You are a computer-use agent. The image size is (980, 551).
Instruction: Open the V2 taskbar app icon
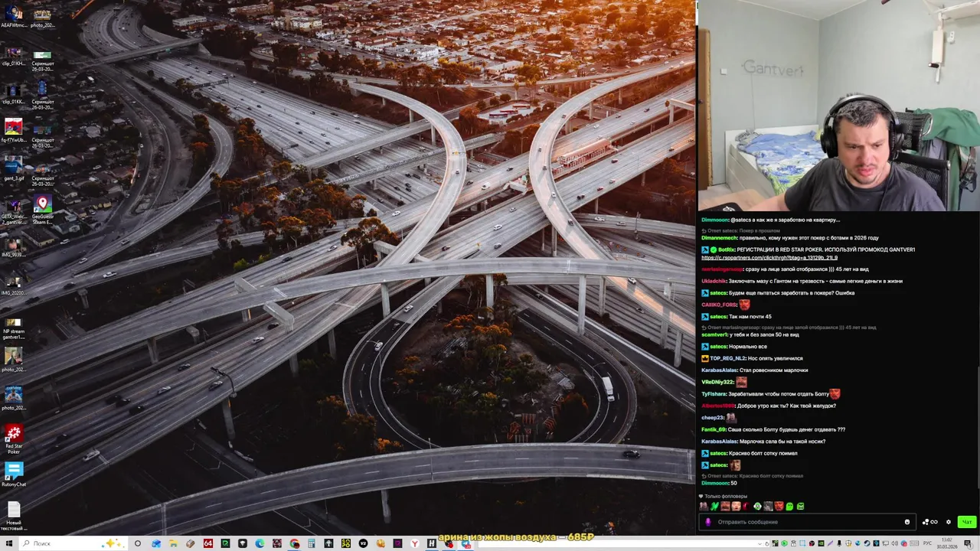coord(363,543)
